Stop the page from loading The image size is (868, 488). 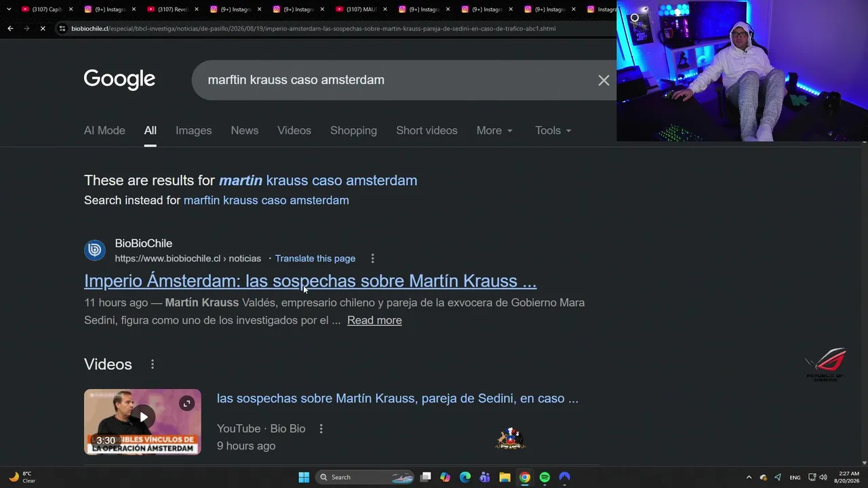(43, 28)
